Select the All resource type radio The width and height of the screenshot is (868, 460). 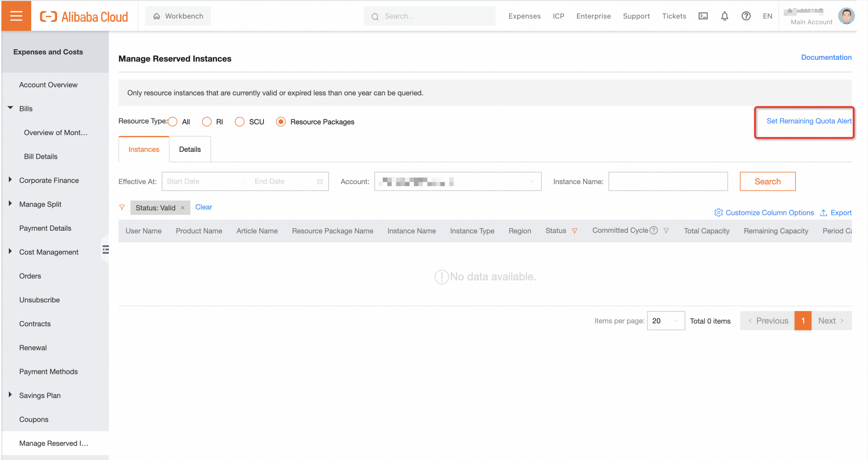pyautogui.click(x=173, y=122)
